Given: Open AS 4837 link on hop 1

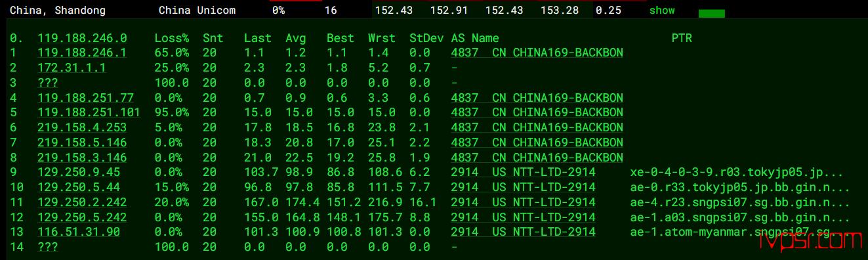Looking at the screenshot, I should 537,53.
